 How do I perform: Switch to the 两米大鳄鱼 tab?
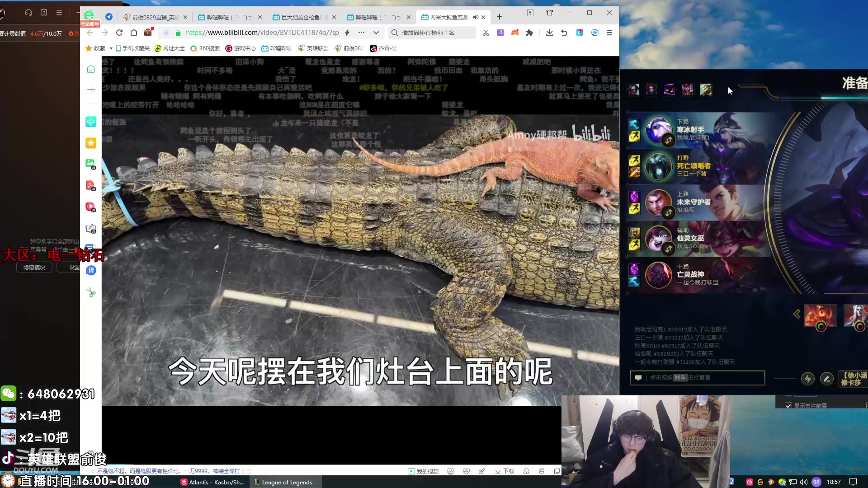[453, 17]
